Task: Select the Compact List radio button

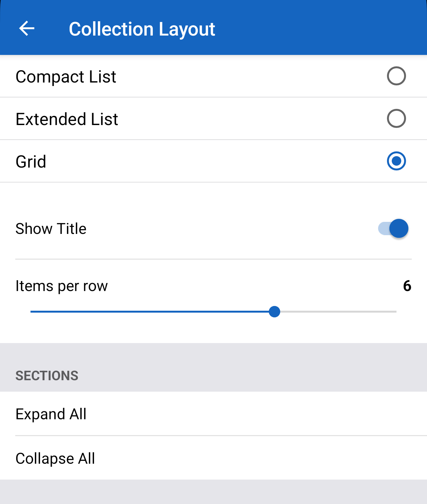Action: 396,76
